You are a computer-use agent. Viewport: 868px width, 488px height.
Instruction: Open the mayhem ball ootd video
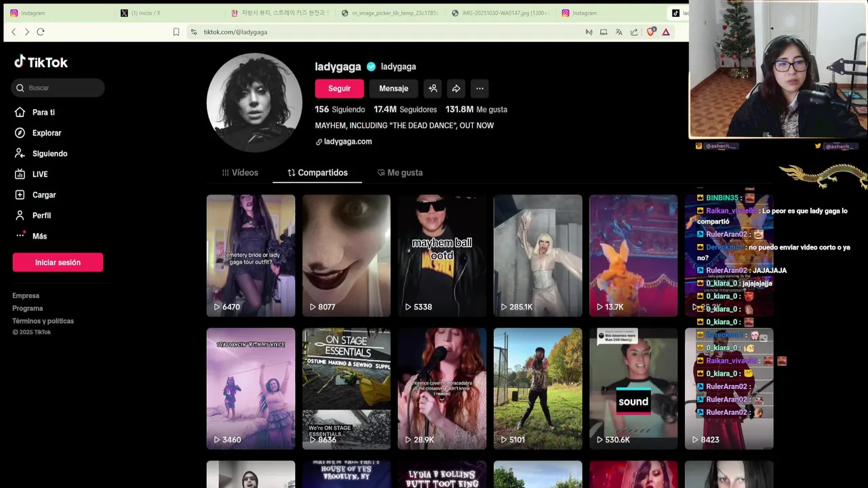pyautogui.click(x=442, y=256)
